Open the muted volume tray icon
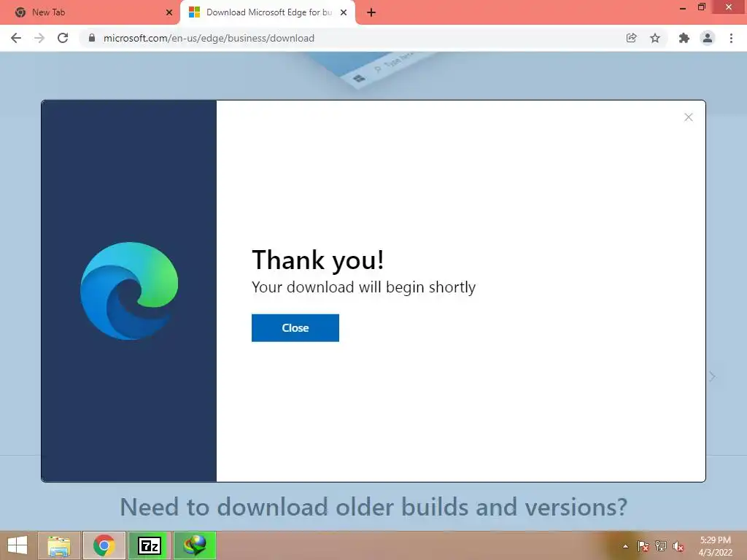This screenshot has width=747, height=560. pos(678,546)
